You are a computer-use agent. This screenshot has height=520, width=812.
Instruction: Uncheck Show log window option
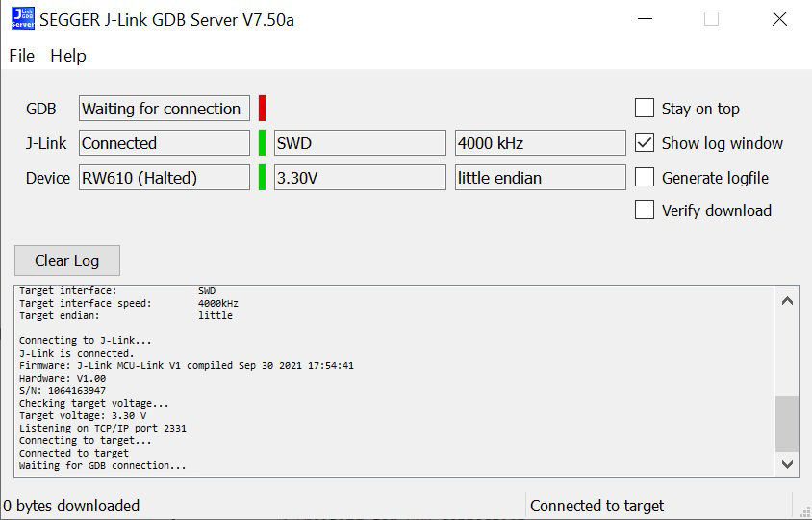pos(645,143)
